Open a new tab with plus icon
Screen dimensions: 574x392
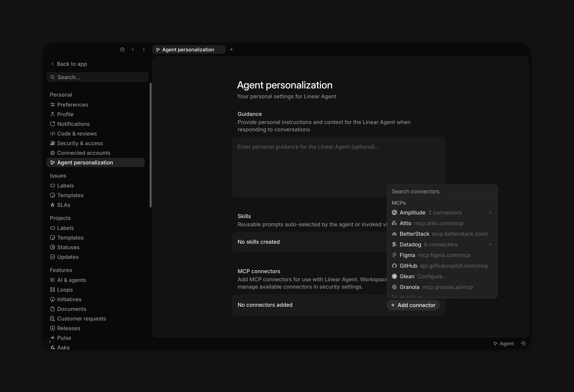point(231,50)
